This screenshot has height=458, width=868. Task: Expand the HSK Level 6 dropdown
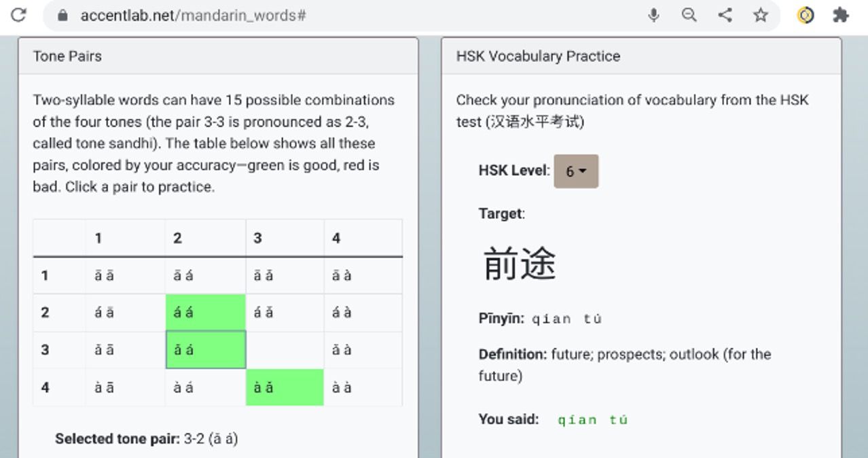[575, 171]
